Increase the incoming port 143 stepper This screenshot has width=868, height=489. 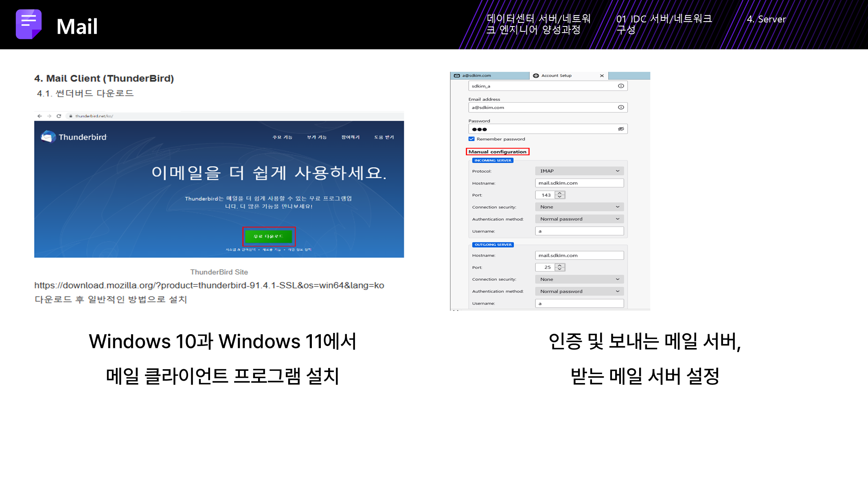(560, 193)
